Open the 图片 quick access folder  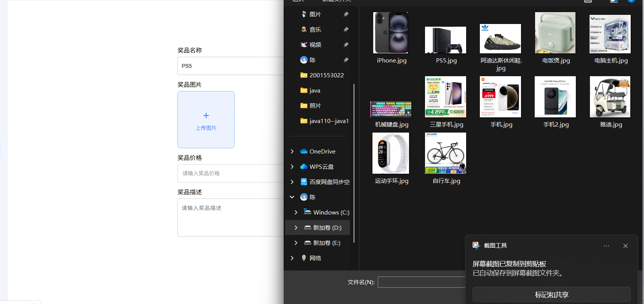click(315, 14)
